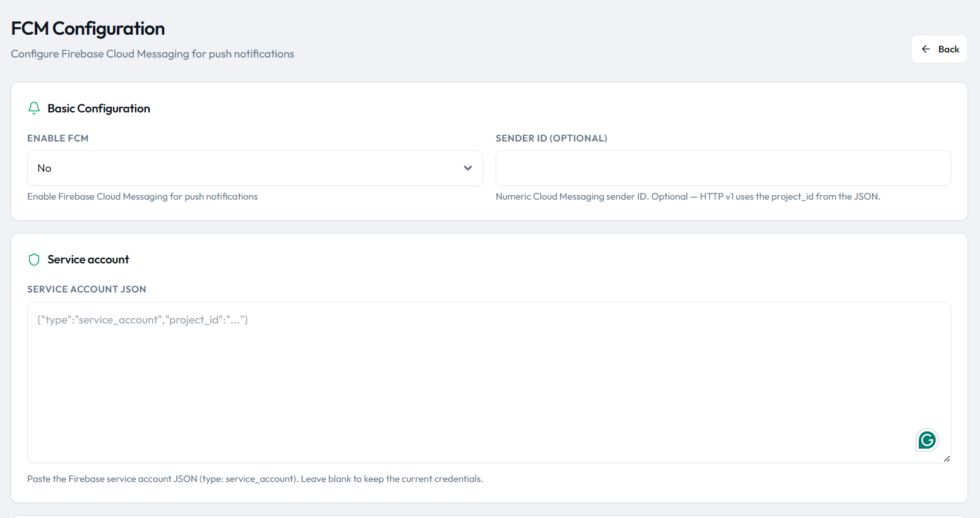
Task: Click the Grammarly icon in the JSON textarea
Action: tap(927, 440)
